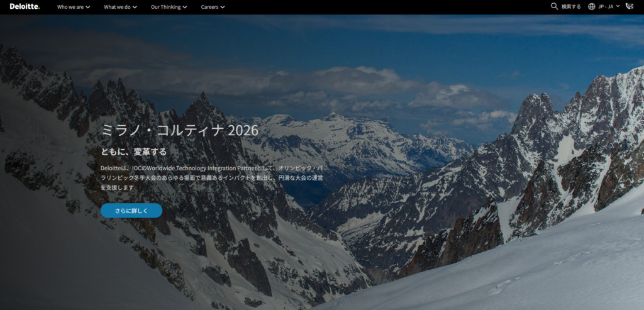
Task: Click the ミラノ・コルティナ 2026 headline
Action: coord(179,131)
